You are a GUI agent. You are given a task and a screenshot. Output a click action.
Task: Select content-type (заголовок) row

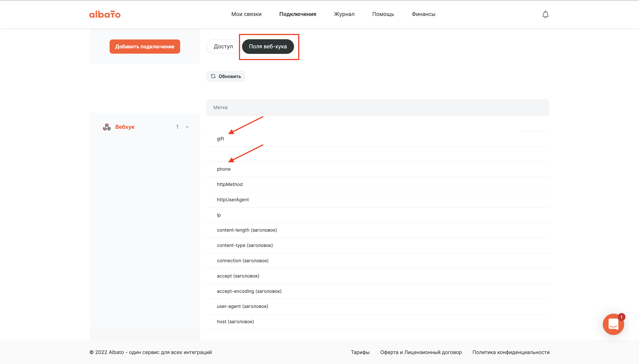378,245
